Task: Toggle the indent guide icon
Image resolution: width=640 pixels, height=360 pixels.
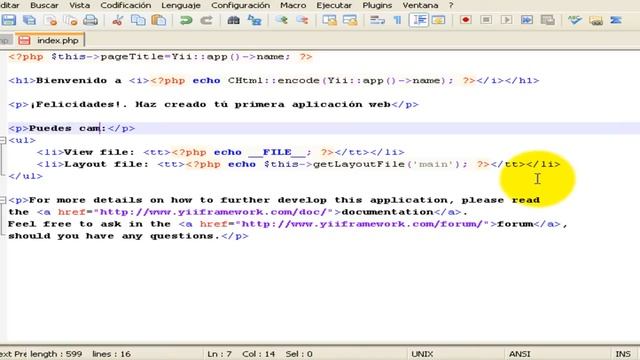Action: 419,20
